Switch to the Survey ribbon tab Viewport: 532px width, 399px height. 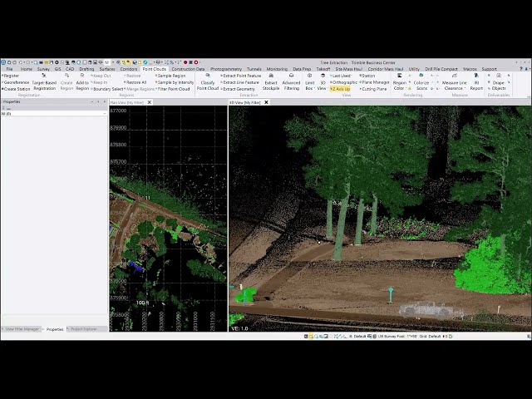[x=43, y=69]
